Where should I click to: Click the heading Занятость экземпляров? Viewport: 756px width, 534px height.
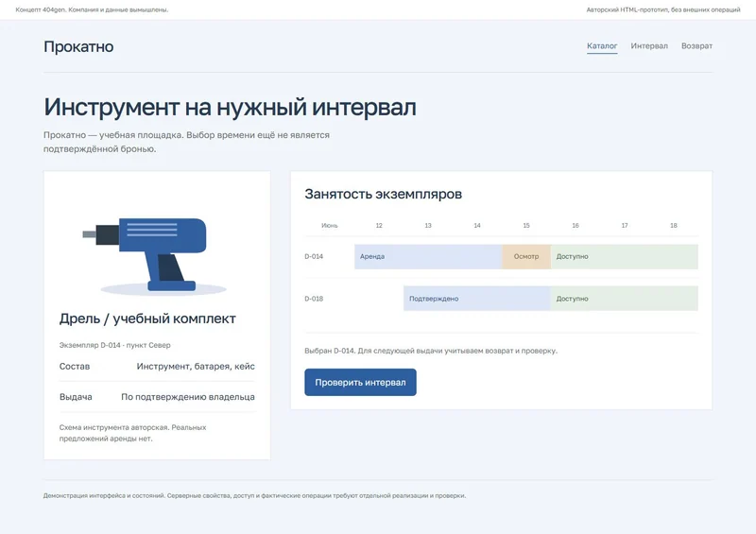384,194
